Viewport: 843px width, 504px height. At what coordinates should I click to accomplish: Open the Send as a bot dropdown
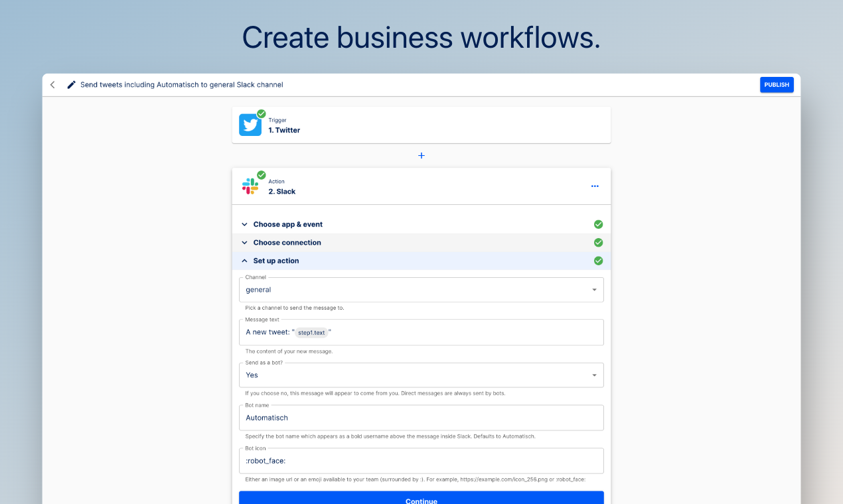[421, 375]
